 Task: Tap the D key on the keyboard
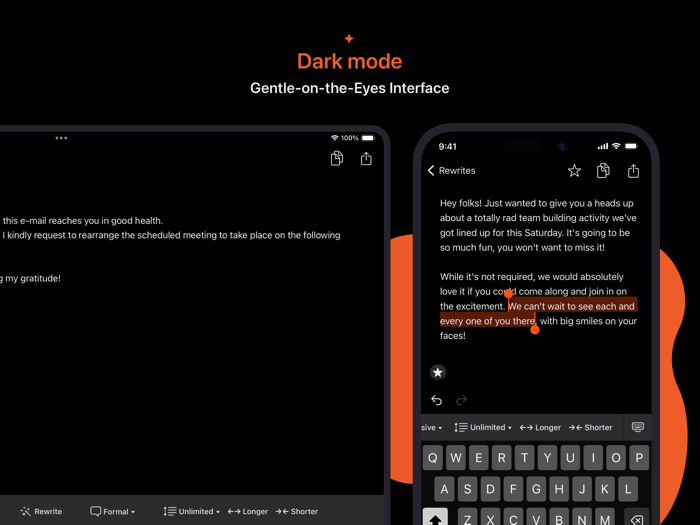(x=490, y=489)
